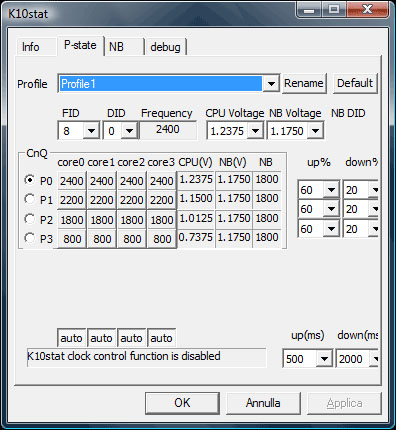Screen dimensions: 396x430
Task: Click P2 core1 1800 button
Action: (102, 220)
